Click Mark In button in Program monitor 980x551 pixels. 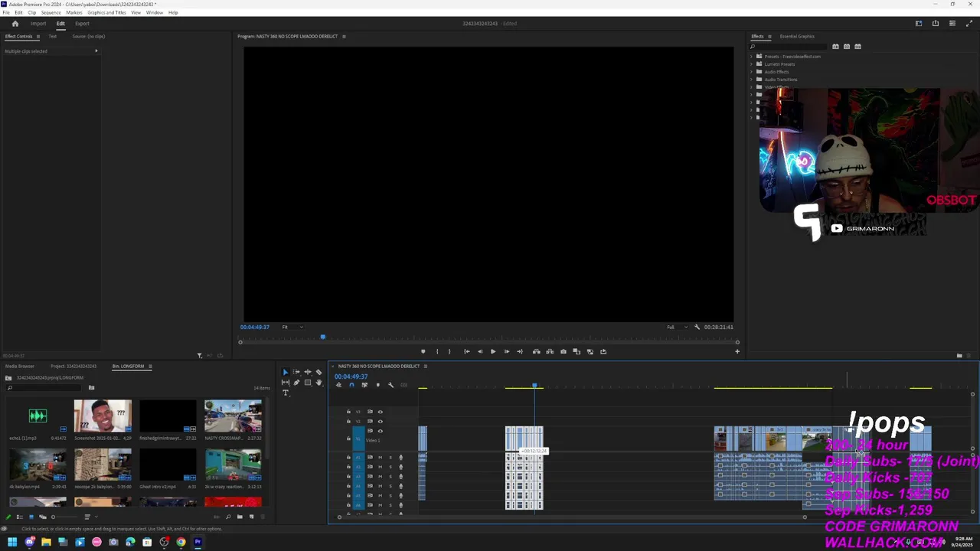point(437,351)
